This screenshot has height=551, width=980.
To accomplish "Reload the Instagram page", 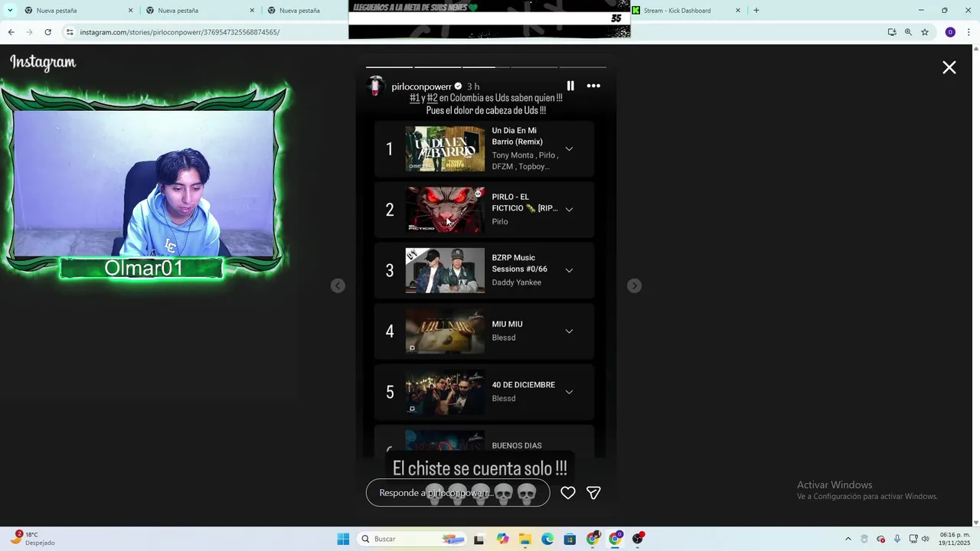I will 47,32.
